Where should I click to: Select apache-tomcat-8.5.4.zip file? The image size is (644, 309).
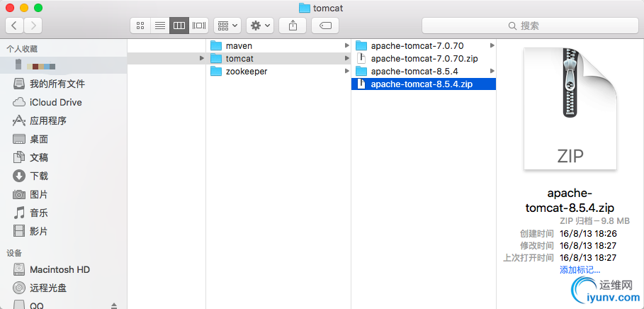(x=424, y=84)
